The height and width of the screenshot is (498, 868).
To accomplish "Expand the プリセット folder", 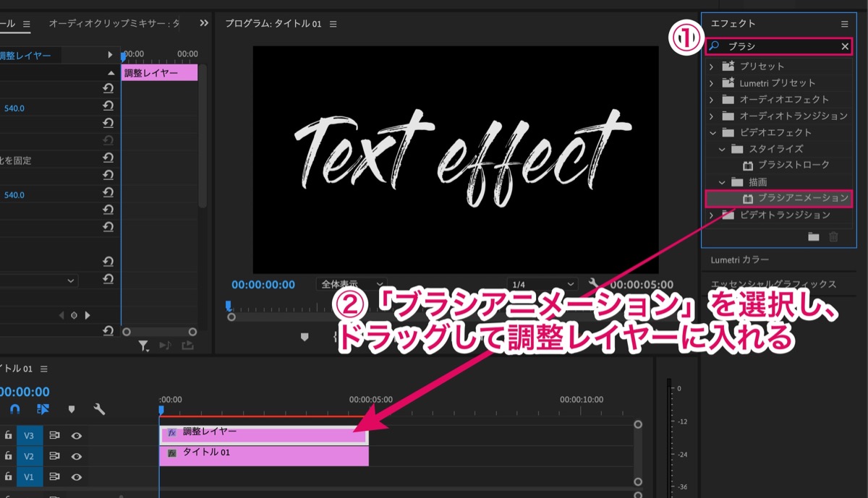I will coord(711,66).
